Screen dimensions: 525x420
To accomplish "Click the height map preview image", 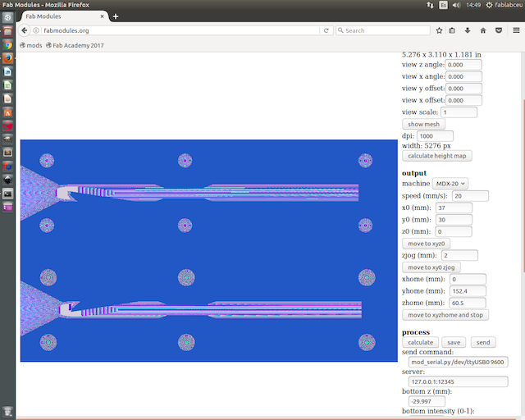I will (x=209, y=250).
